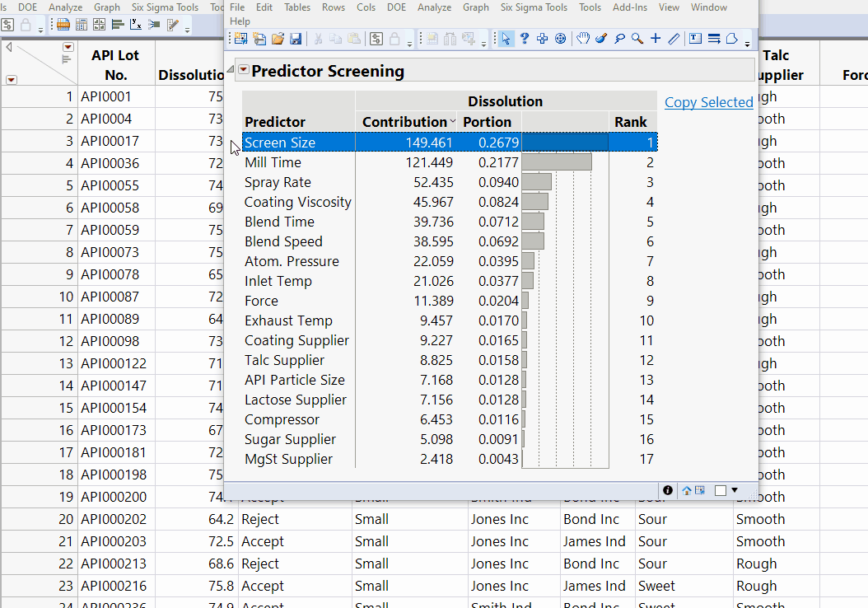This screenshot has width=868, height=608.
Task: Open the Add-Ins menu
Action: (629, 7)
